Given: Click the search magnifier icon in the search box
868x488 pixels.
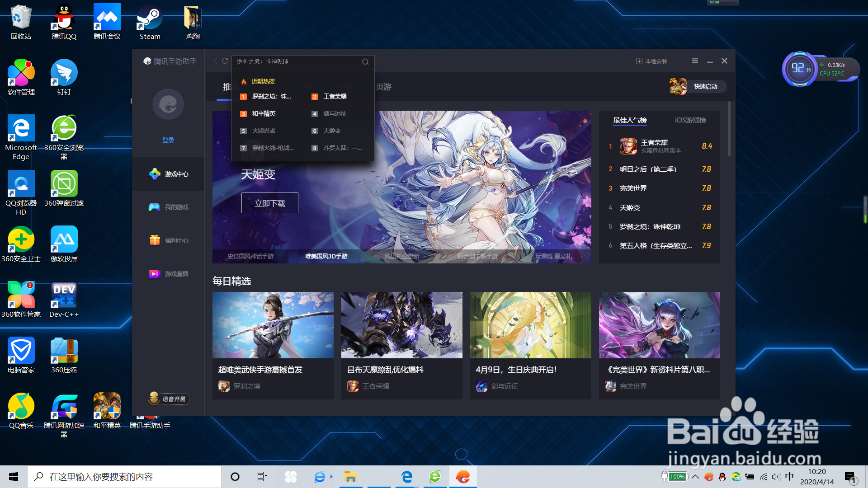Looking at the screenshot, I should 365,62.
